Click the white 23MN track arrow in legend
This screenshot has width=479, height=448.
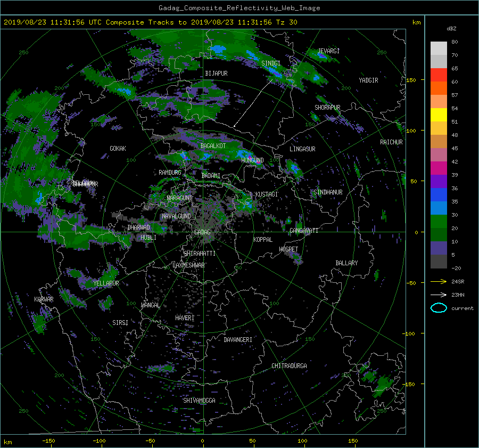point(439,295)
